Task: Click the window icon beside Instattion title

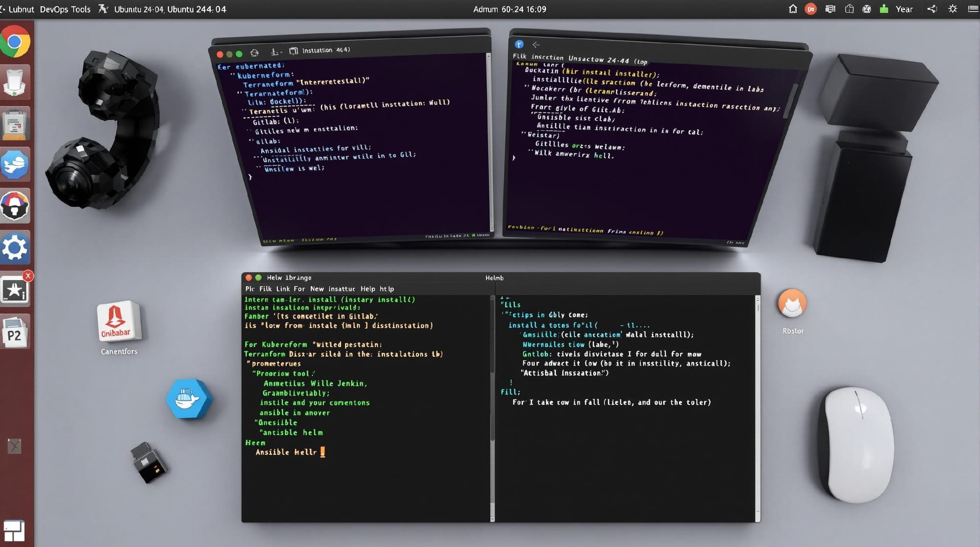Action: [x=294, y=50]
